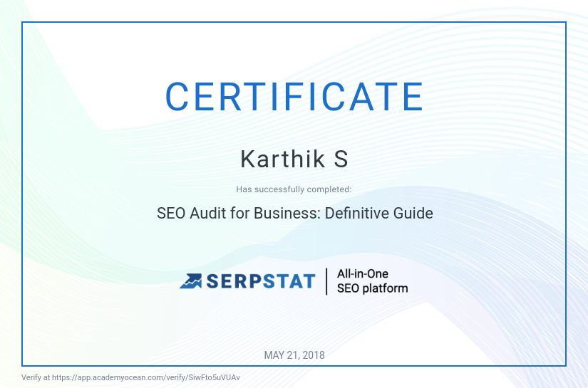Click the CERTIFICATE heading

294,97
